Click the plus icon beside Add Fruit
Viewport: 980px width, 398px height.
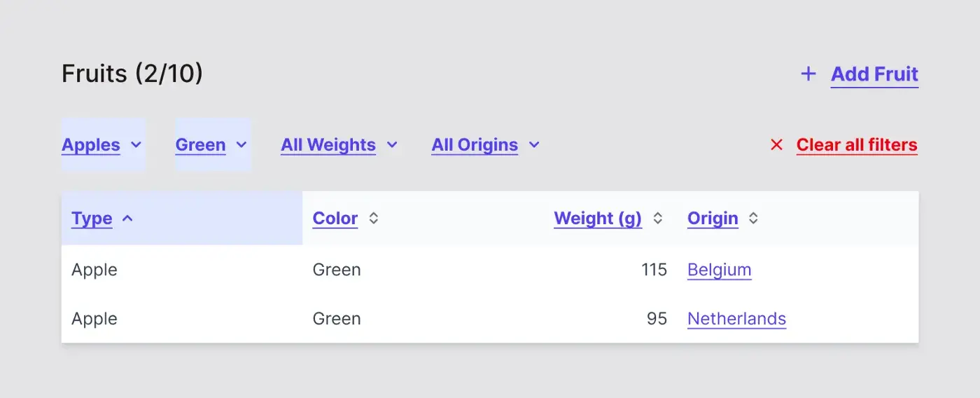coord(808,74)
